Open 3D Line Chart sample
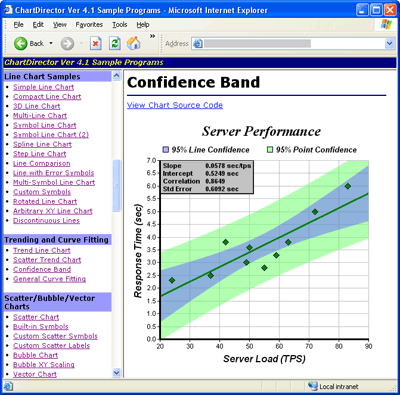This screenshot has height=395, width=400. pos(37,106)
